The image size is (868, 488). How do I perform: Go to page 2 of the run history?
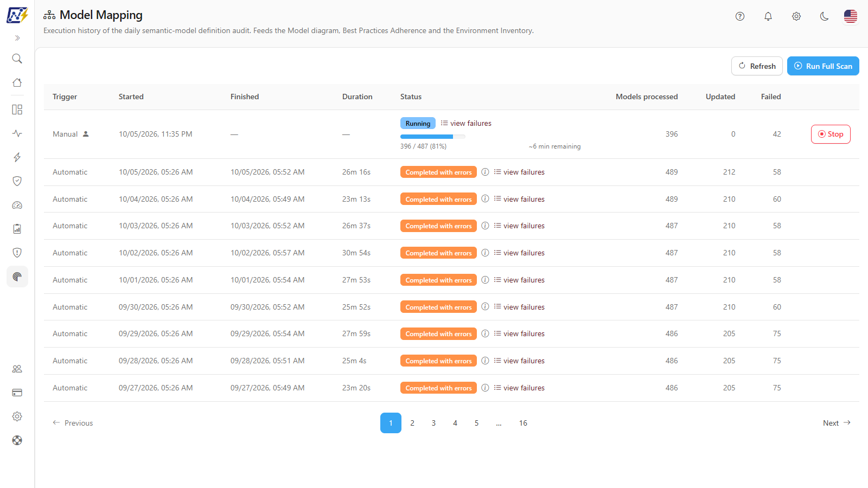tap(412, 423)
